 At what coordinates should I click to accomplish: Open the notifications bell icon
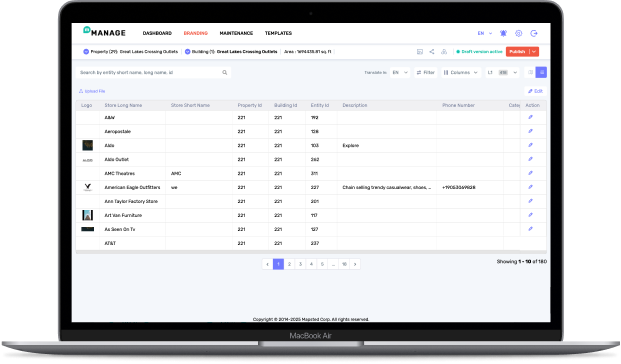(x=503, y=33)
